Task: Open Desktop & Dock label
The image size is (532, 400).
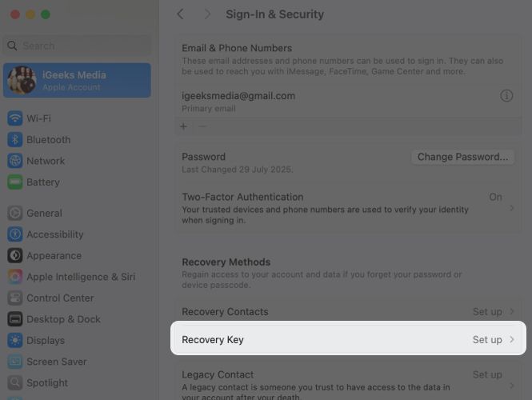Action: click(63, 319)
